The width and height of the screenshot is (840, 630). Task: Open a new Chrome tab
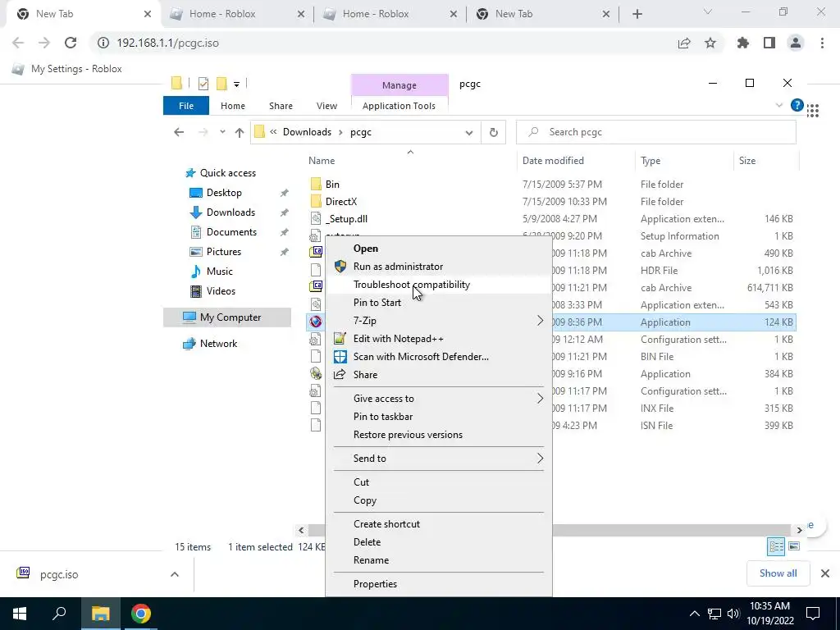(x=637, y=14)
